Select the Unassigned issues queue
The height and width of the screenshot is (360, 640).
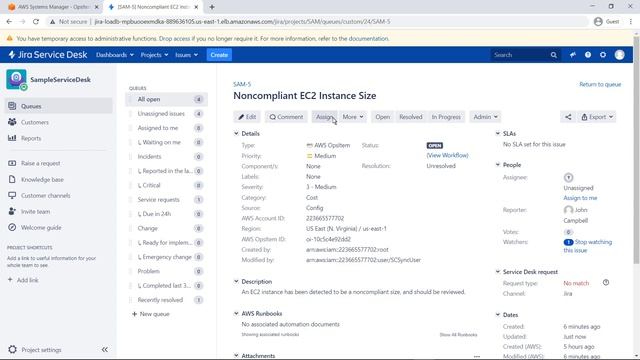point(167,113)
